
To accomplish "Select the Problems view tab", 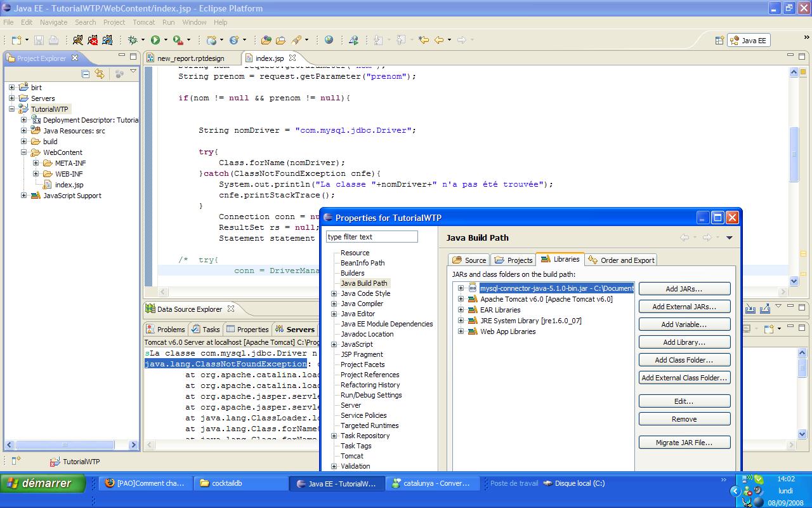I will pyautogui.click(x=165, y=329).
